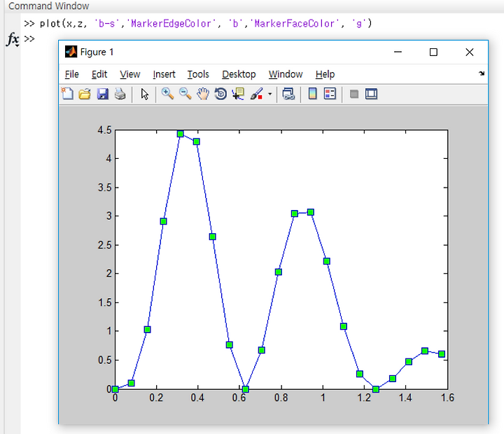Select the Pan hand tool

pos(203,94)
